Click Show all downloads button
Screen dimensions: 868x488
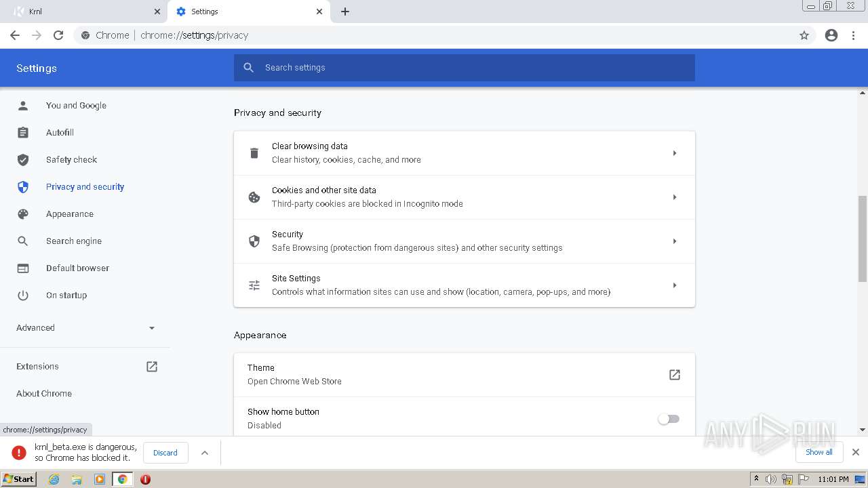(x=819, y=452)
